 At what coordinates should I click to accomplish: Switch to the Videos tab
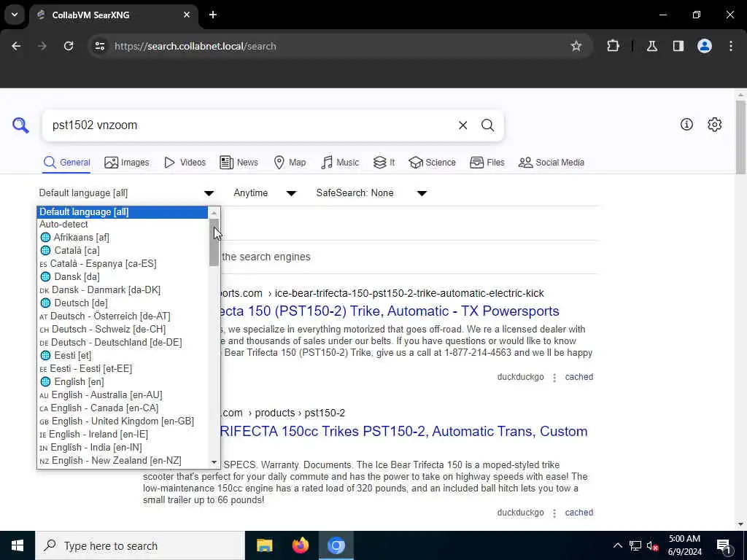point(185,163)
